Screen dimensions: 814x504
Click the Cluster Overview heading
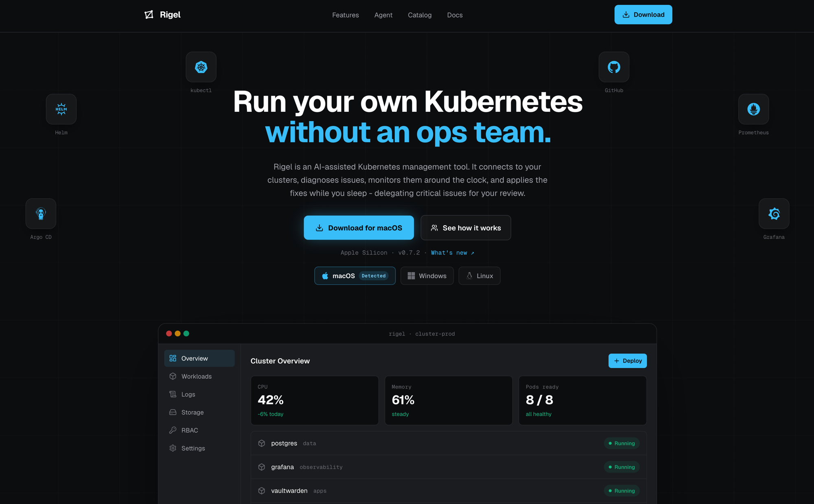tap(280, 361)
